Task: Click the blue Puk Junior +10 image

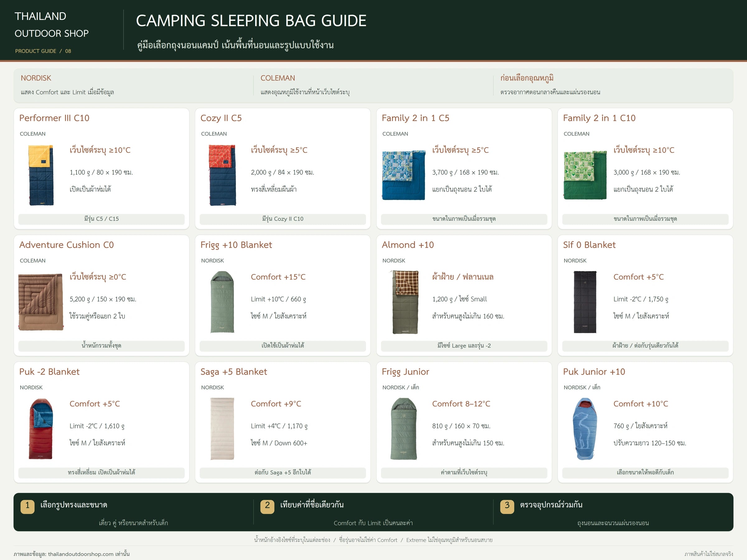Action: tap(585, 429)
